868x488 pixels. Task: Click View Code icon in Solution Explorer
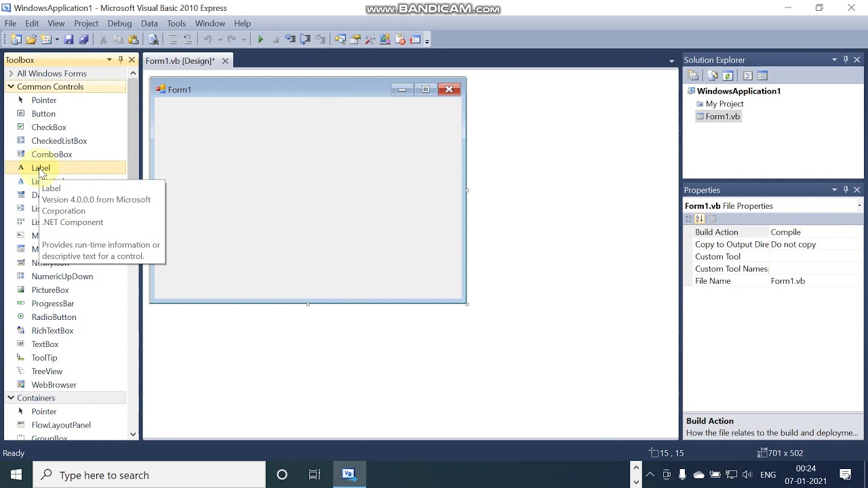point(747,76)
